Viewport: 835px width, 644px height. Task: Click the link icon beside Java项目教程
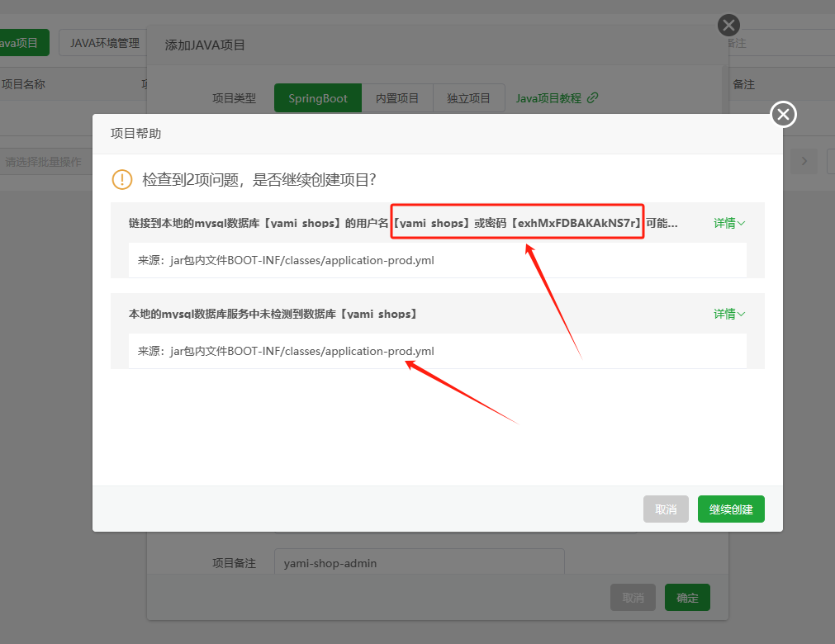point(593,97)
